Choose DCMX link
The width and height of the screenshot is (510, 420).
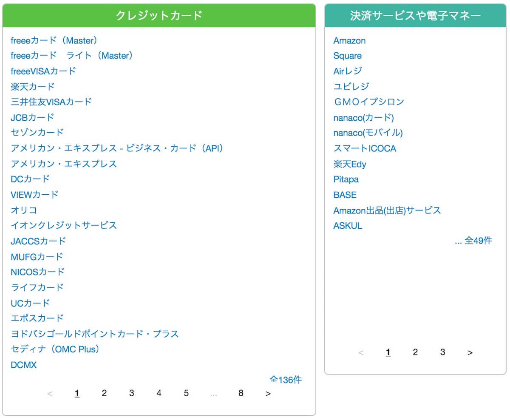click(x=24, y=365)
